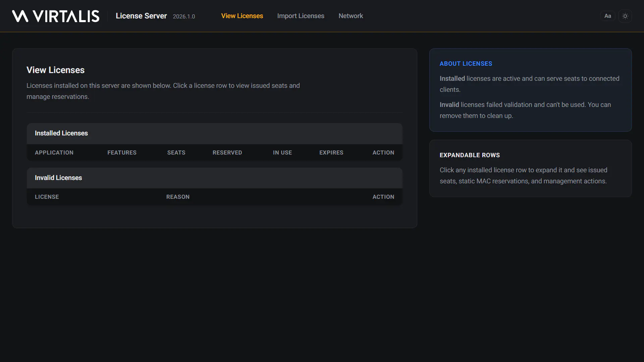644x362 pixels.
Task: Click the REASON column header
Action: 178,197
